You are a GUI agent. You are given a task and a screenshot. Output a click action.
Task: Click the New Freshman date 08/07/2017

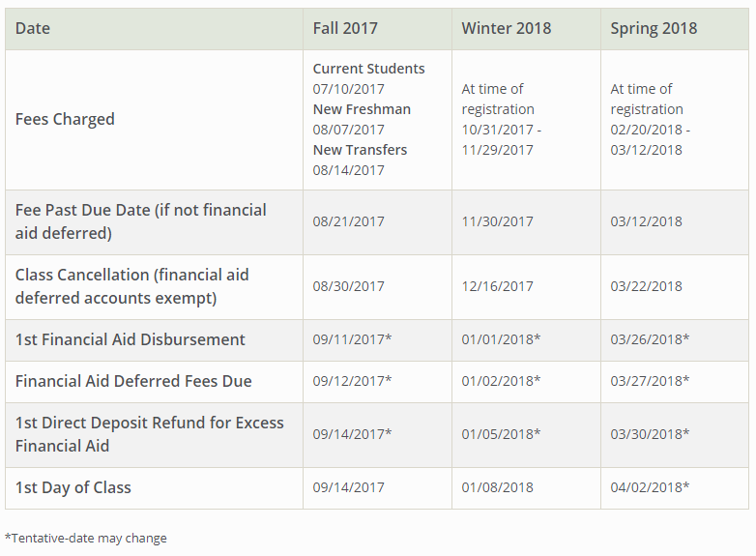[348, 130]
